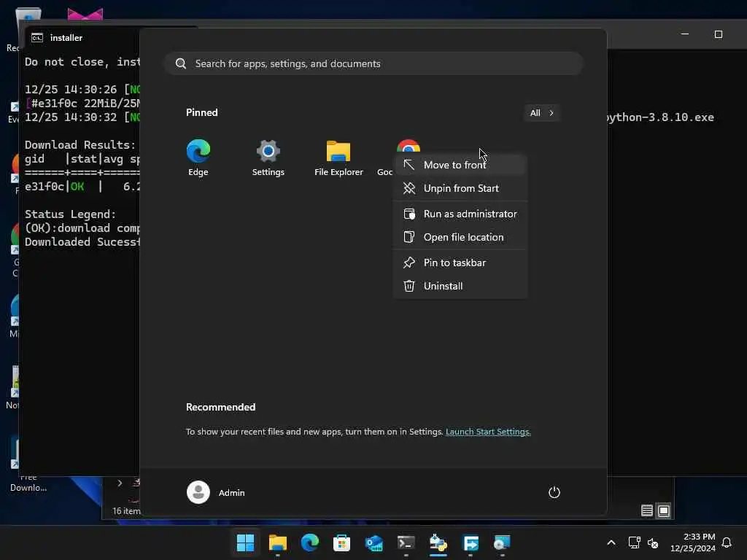Click the search magnifier icon
The height and width of the screenshot is (560, 747).
181,63
